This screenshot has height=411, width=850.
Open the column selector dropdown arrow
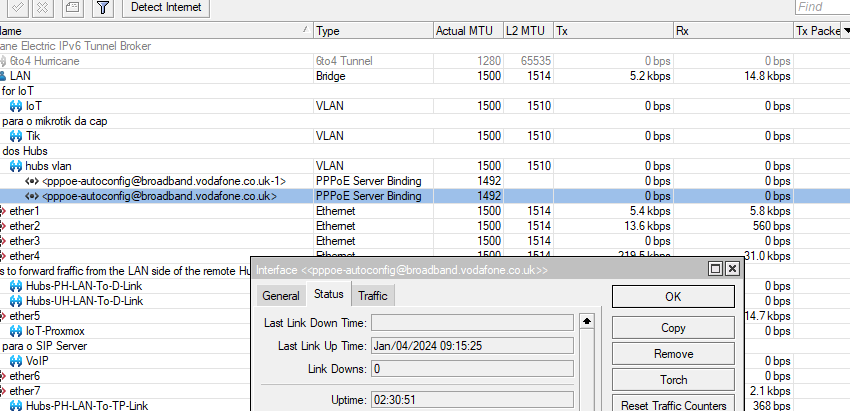(x=845, y=31)
